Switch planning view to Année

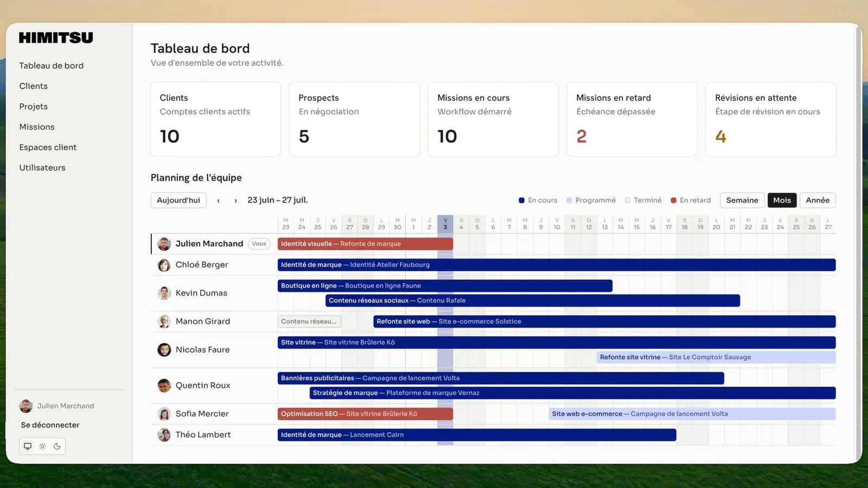pos(818,200)
